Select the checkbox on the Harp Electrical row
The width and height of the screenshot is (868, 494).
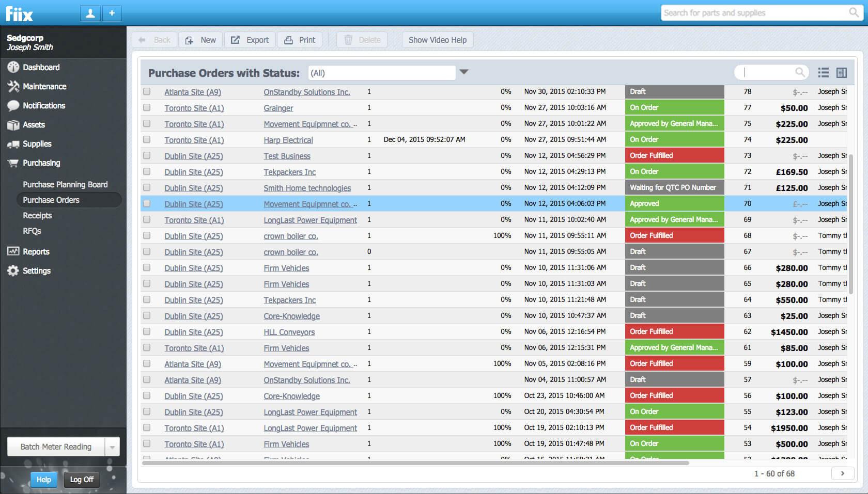coord(147,139)
